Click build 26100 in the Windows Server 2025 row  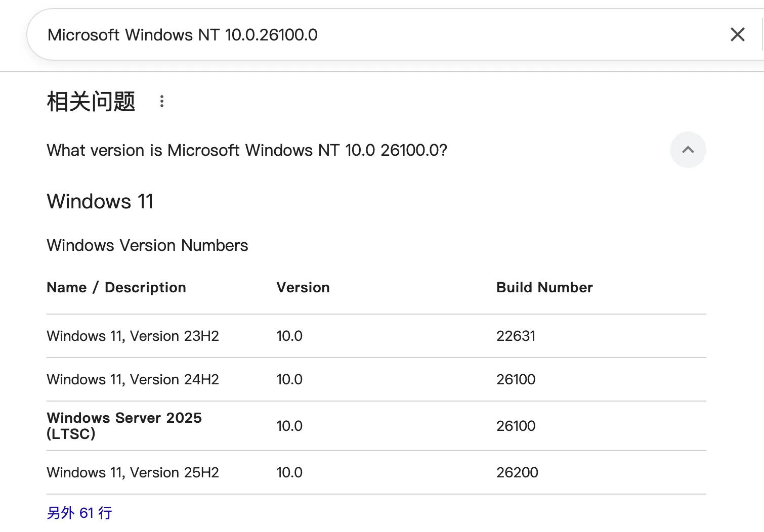click(516, 426)
